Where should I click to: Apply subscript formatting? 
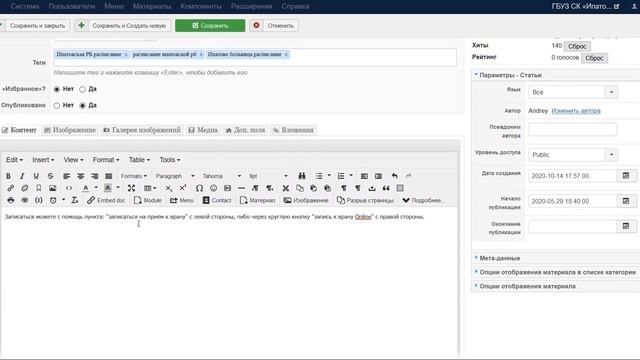point(169,188)
